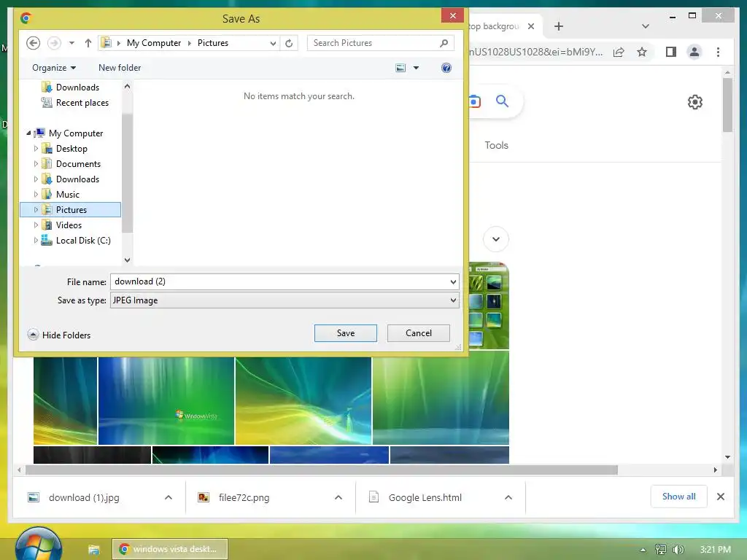
Task: Change the view icon in dialog toolbar
Action: 400,68
